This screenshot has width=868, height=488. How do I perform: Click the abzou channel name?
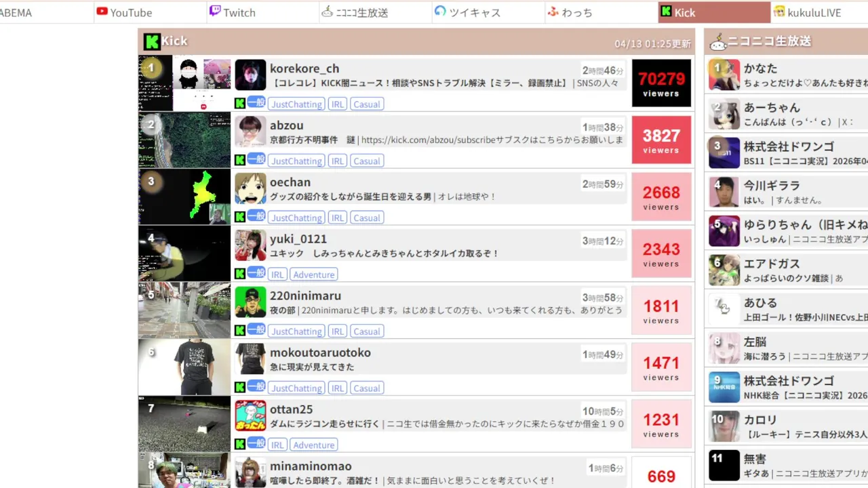[287, 125]
